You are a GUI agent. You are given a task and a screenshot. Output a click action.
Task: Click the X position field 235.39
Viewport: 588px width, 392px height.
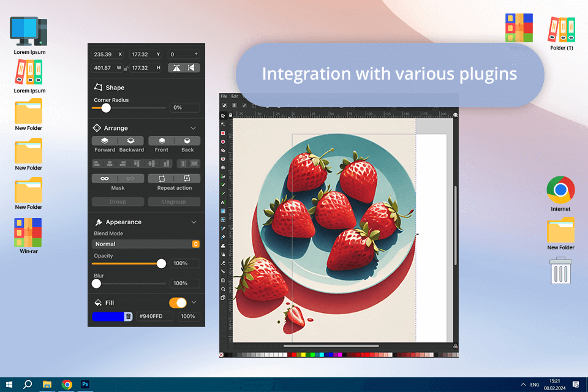click(x=108, y=55)
